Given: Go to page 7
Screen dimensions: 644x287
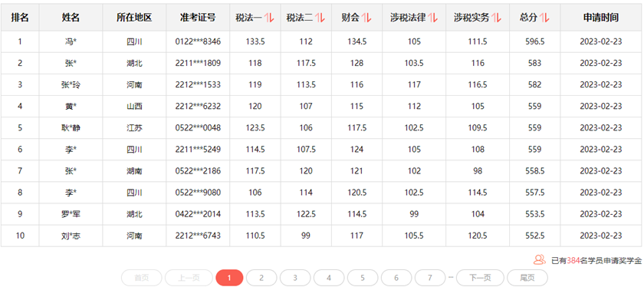Looking at the screenshot, I should [x=430, y=278].
